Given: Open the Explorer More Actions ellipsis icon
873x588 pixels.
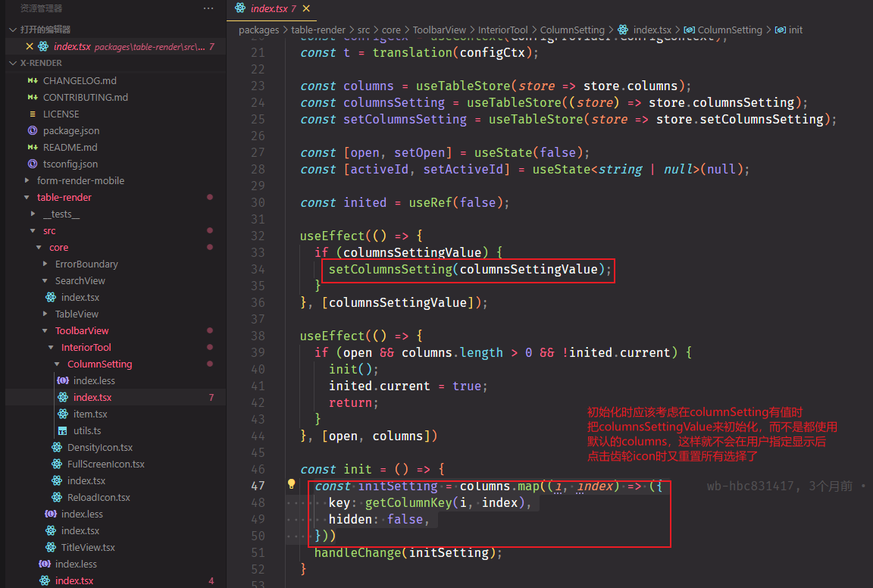Looking at the screenshot, I should [x=208, y=8].
